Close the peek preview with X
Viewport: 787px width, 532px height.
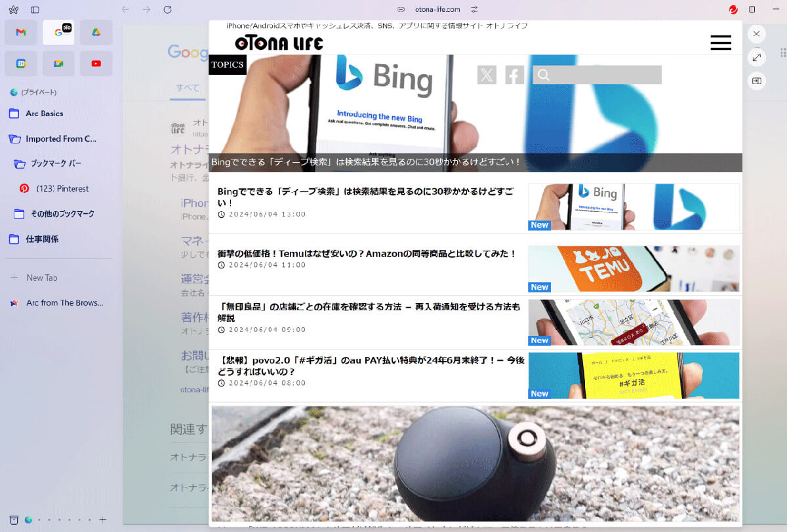(757, 33)
